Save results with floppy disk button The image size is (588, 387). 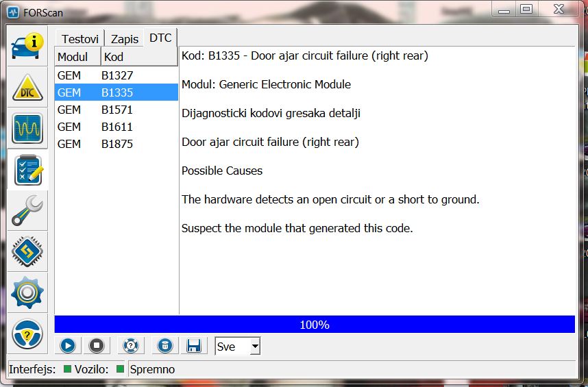[194, 345]
